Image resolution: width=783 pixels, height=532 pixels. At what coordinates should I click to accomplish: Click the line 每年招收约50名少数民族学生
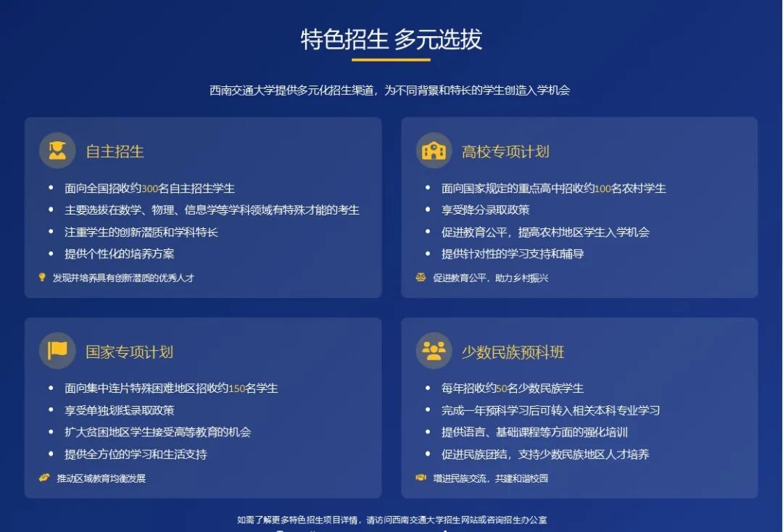(x=513, y=388)
